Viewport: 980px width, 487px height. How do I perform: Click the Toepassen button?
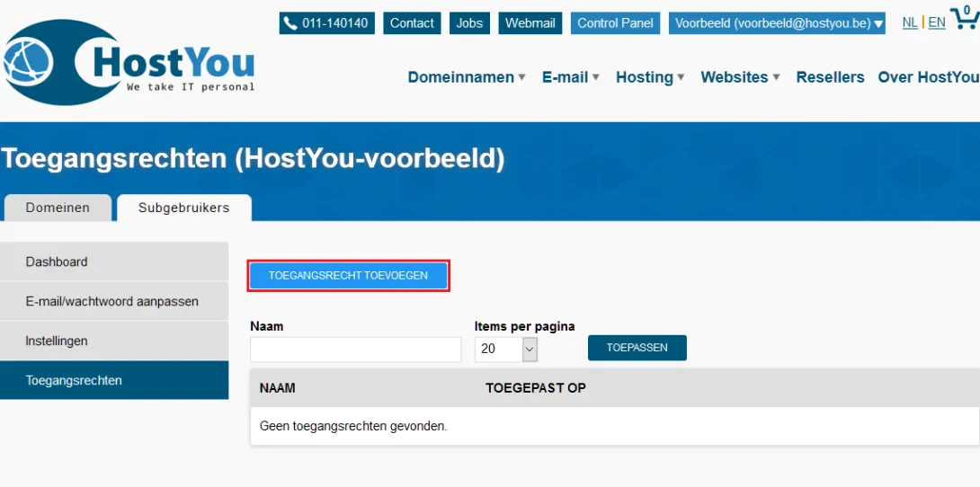(x=637, y=348)
